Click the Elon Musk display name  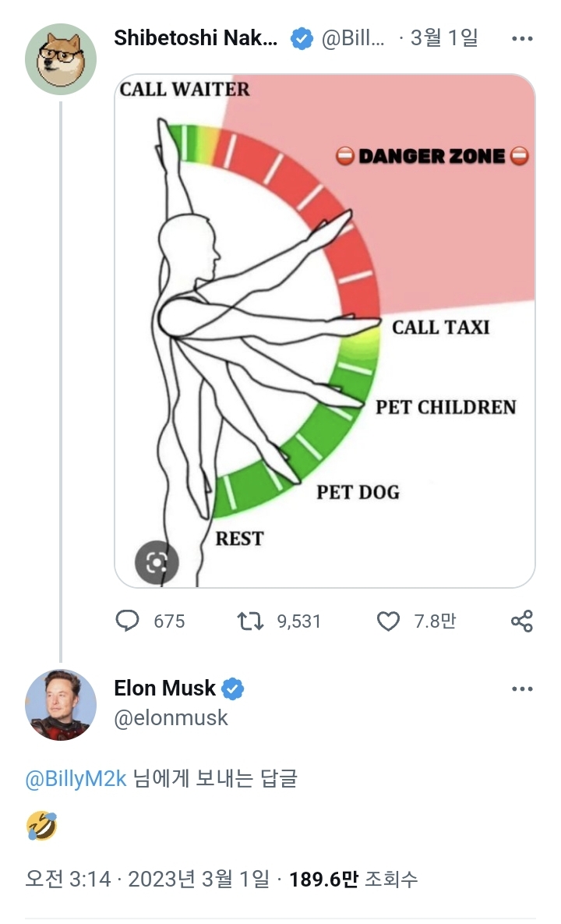click(164, 689)
